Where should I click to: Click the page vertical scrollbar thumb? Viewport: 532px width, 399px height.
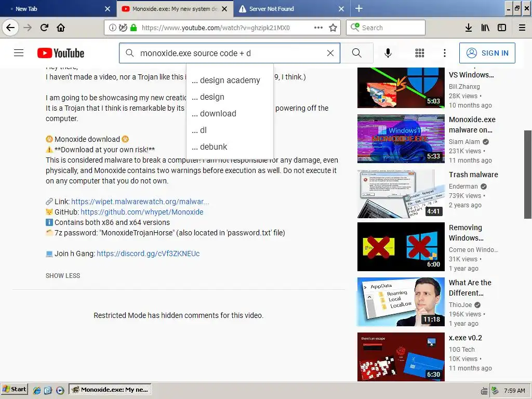pos(528,175)
